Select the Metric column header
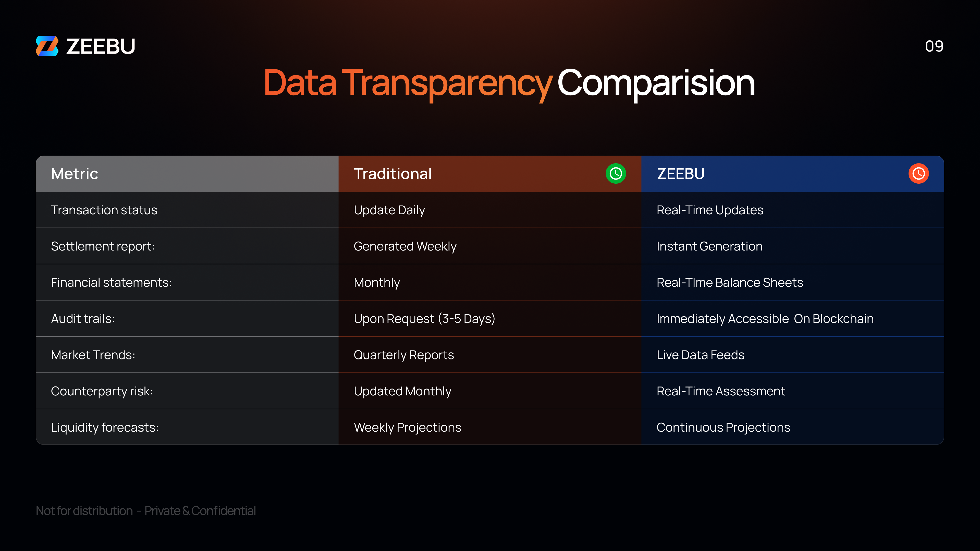Image resolution: width=980 pixels, height=551 pixels. pyautogui.click(x=75, y=174)
